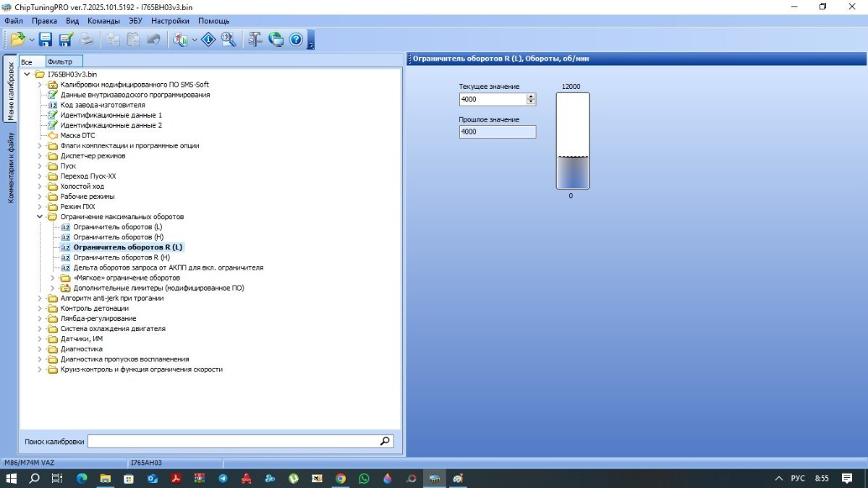Click the globe and monitor toolbar icon
Screen dimensions: 868x488
tap(276, 39)
